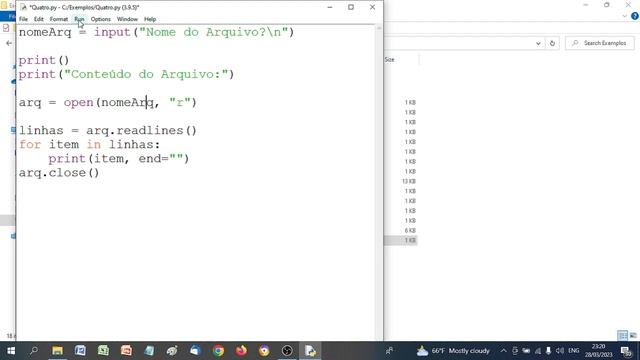Screen dimensions: 640x360
Task: Switch to Python IDLE taskbar icon
Action: (x=310, y=351)
